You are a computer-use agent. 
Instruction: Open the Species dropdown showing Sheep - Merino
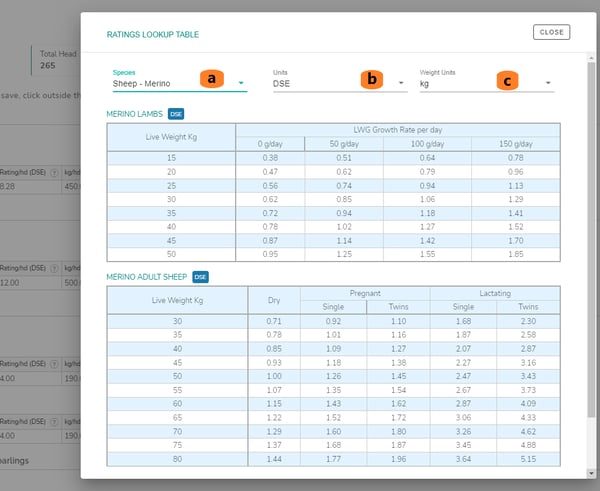click(x=178, y=84)
